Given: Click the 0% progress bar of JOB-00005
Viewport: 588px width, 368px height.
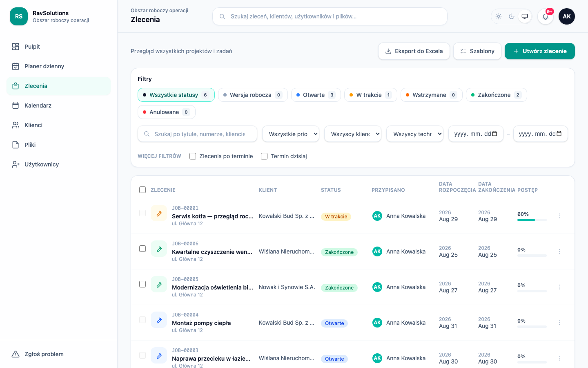Looking at the screenshot, I should click(x=532, y=291).
